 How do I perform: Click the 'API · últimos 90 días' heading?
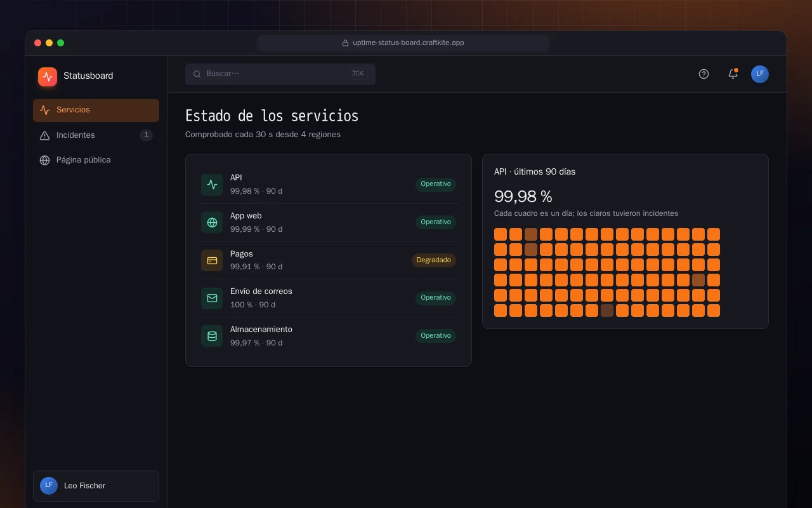535,172
